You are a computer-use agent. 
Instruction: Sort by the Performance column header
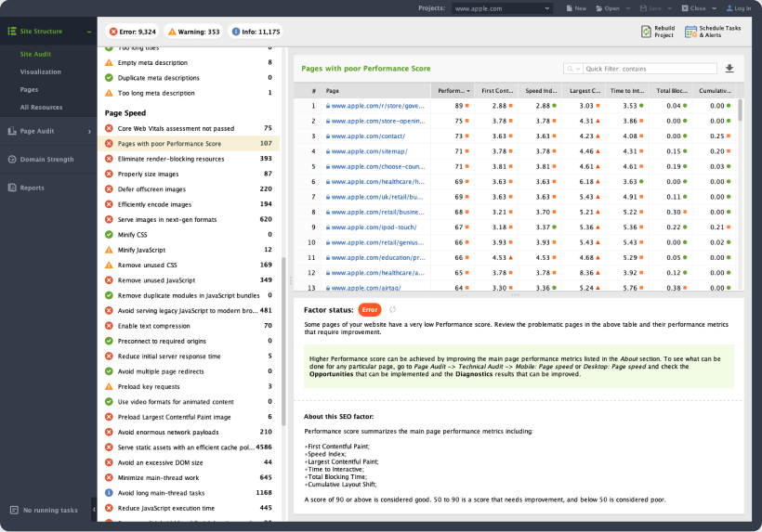pos(453,91)
